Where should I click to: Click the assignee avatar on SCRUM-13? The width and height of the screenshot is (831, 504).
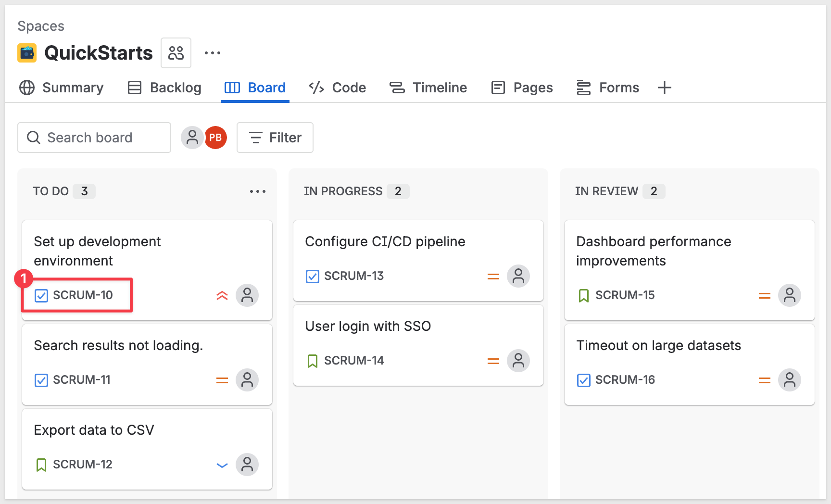518,276
